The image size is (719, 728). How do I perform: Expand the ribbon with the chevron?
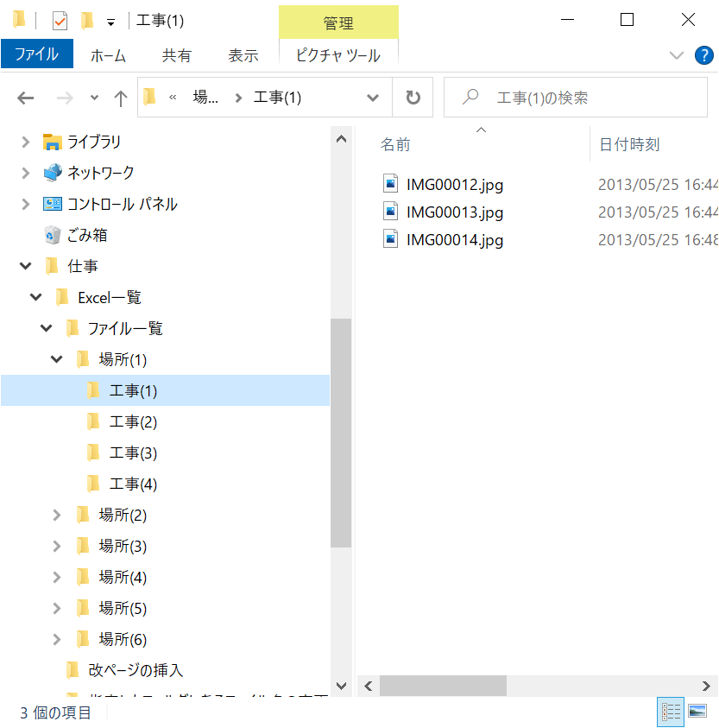coord(677,55)
